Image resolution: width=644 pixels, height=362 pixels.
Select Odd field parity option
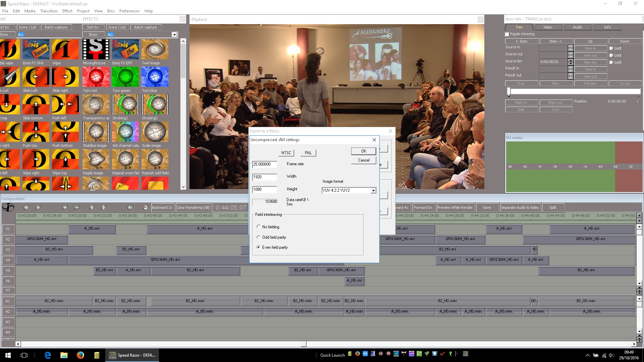click(258, 237)
